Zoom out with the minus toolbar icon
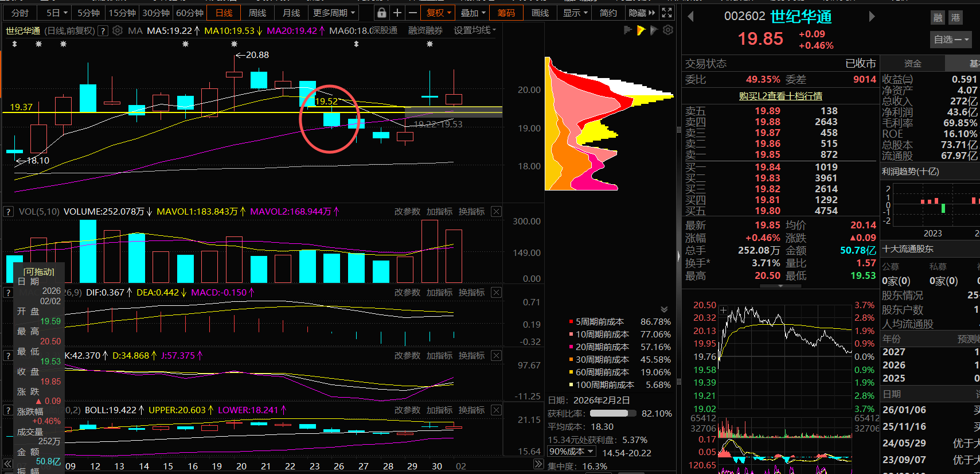Image resolution: width=980 pixels, height=474 pixels. click(x=412, y=13)
